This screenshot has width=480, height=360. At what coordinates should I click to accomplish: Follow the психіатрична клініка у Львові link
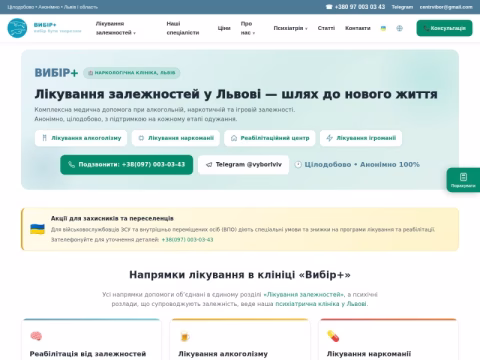click(321, 304)
